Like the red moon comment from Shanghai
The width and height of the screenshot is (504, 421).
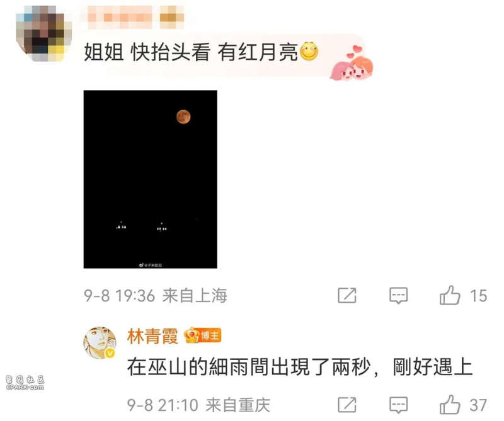[450, 295]
